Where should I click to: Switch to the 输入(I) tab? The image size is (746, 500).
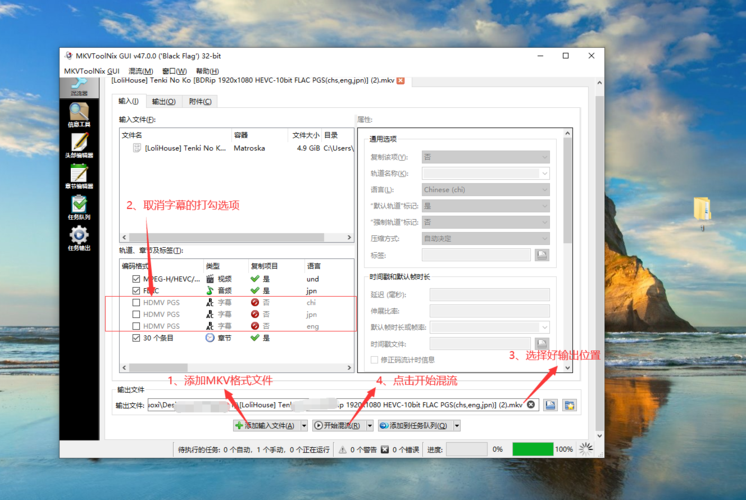pyautogui.click(x=128, y=101)
